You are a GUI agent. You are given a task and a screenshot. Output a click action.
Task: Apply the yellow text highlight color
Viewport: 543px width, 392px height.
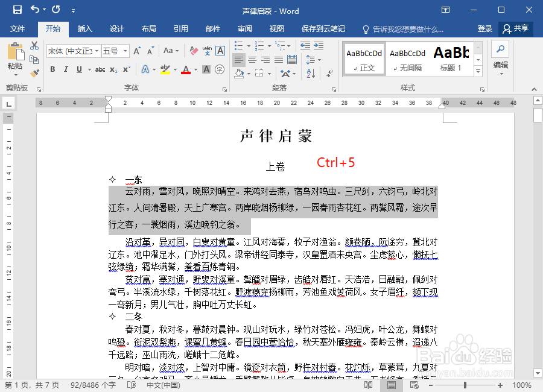(165, 69)
